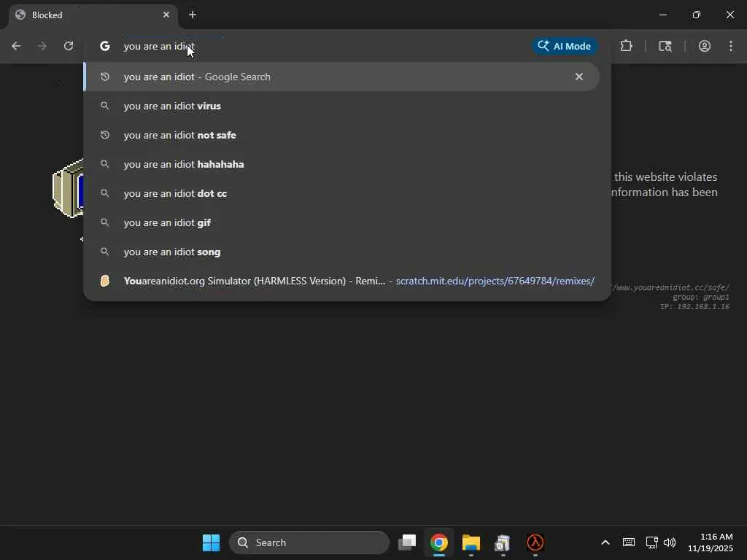Screen dimensions: 747x560
Task: Click the magnifier icon beside 'virus' suggestion
Action: pyautogui.click(x=105, y=106)
